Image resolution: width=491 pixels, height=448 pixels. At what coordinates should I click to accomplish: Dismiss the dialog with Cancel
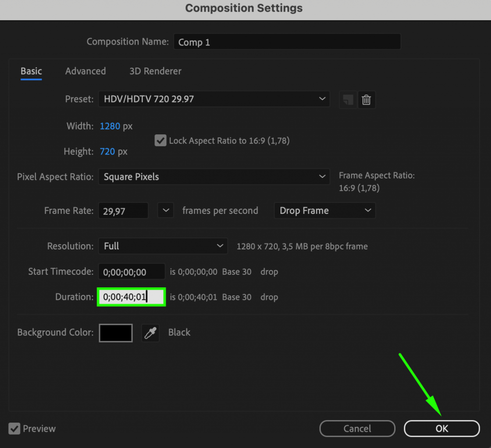357,428
